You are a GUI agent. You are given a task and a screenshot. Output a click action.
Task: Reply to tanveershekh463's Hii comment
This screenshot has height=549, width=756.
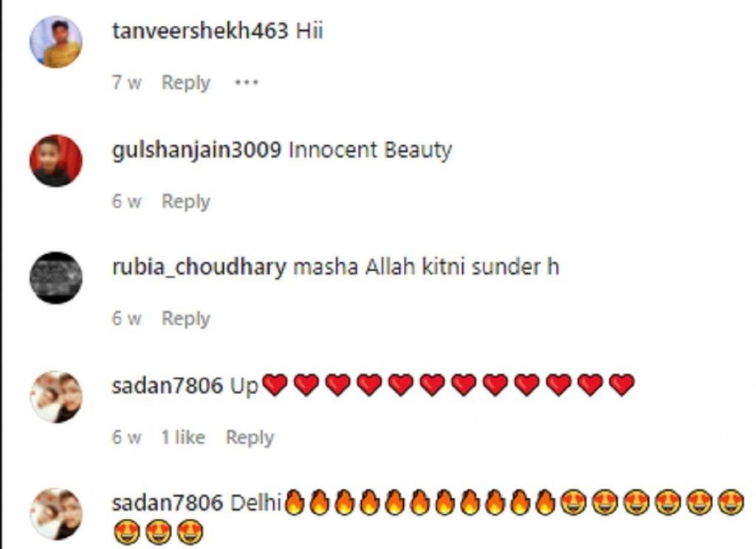tap(185, 83)
